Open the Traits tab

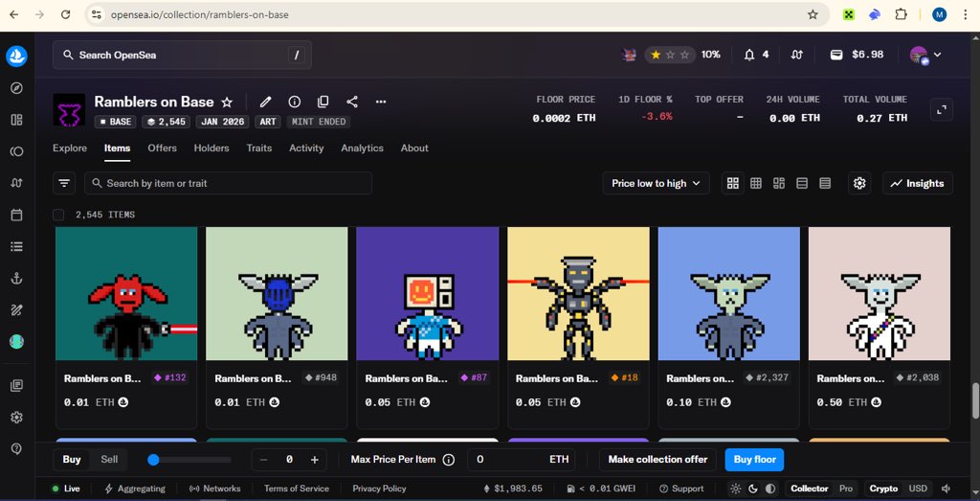258,148
